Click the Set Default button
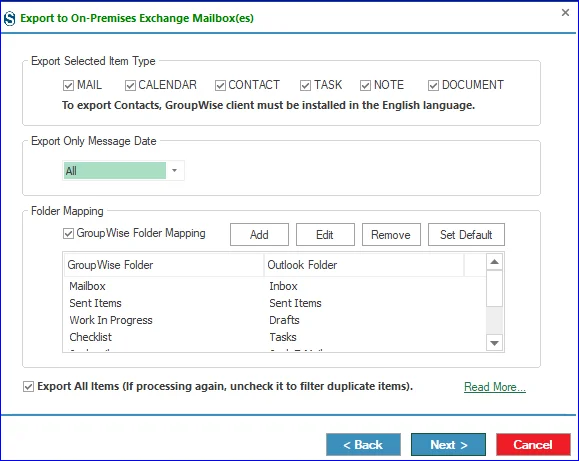 coord(466,235)
